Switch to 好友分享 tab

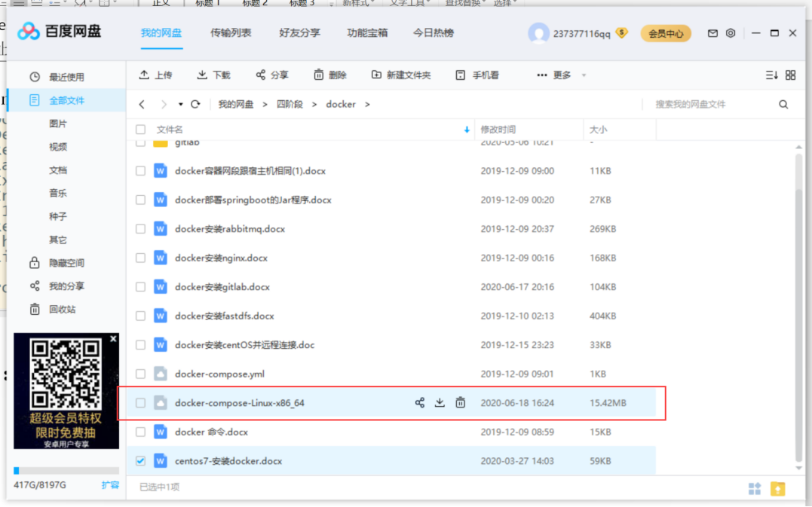point(299,33)
